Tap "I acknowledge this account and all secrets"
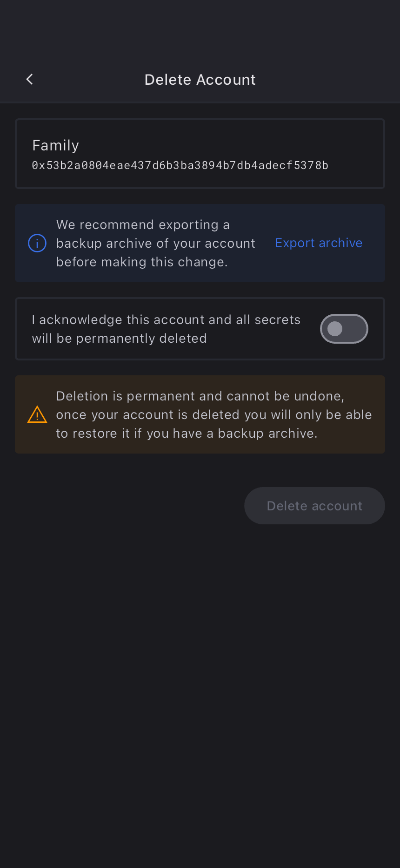The width and height of the screenshot is (400, 868). click(166, 320)
